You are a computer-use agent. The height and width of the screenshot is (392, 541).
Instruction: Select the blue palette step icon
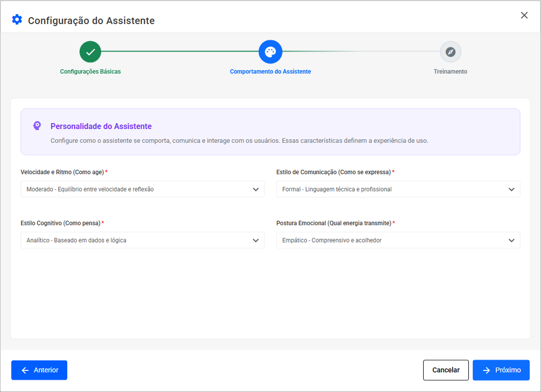pos(270,52)
